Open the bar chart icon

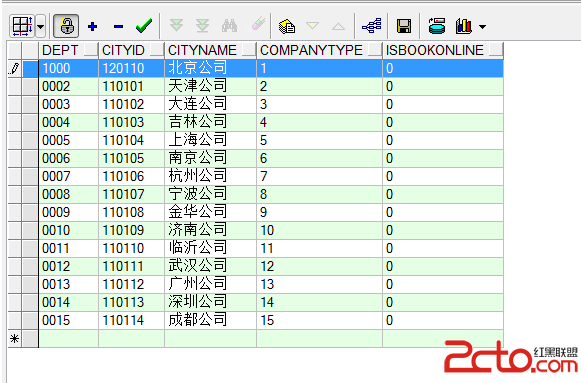tap(464, 26)
